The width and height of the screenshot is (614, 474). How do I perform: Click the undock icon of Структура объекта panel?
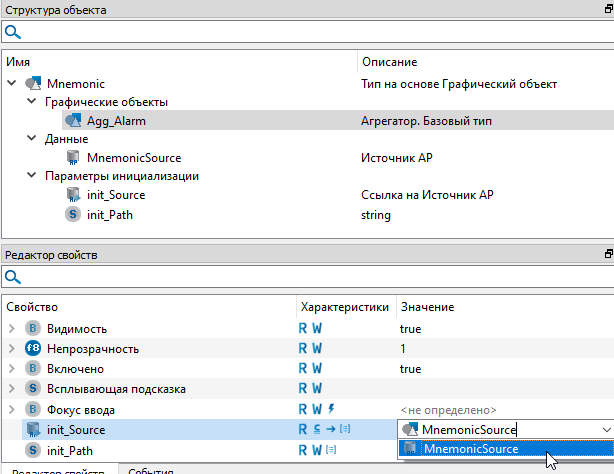click(607, 9)
